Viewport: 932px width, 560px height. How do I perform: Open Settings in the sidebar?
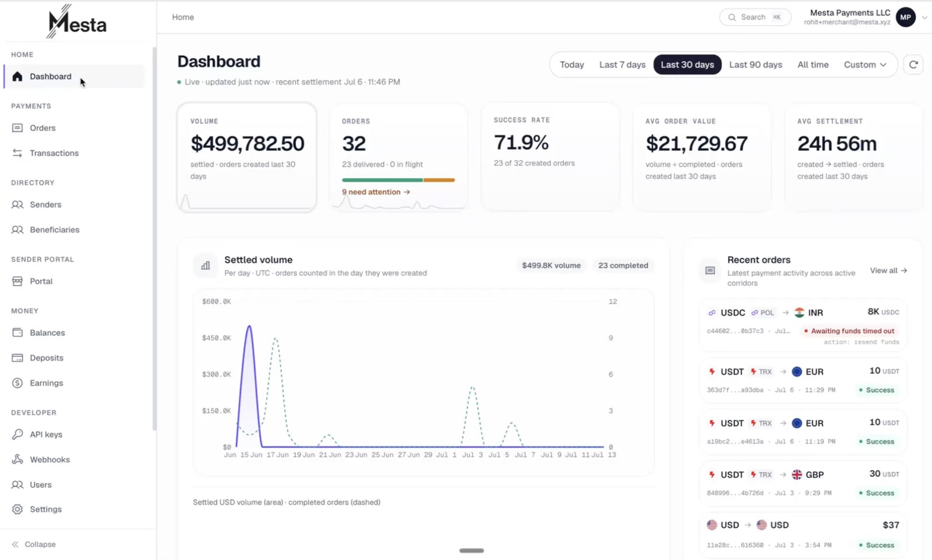coord(74,509)
